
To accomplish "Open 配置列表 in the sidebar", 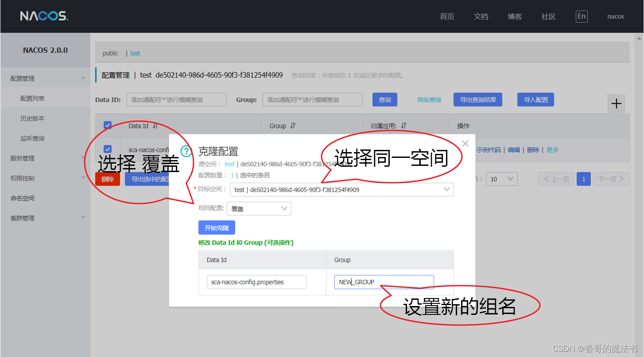I will [x=32, y=98].
